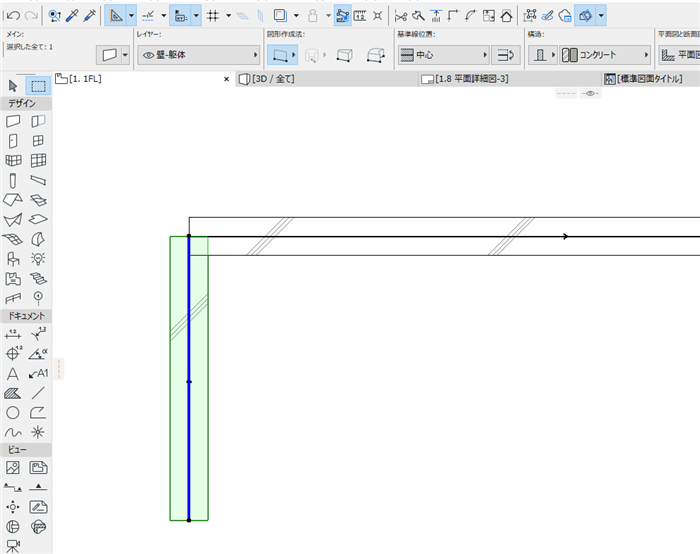The width and height of the screenshot is (700, 554).
Task: Toggle the Guide Lines button
Action: pyautogui.click(x=116, y=16)
